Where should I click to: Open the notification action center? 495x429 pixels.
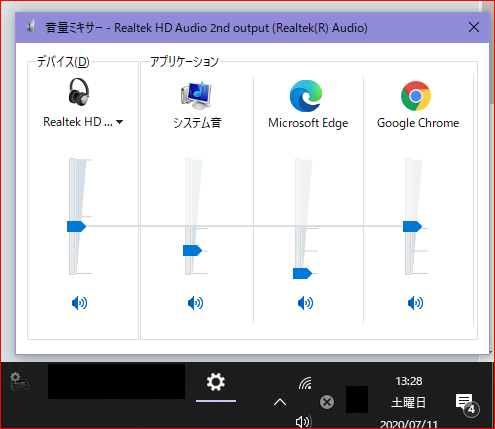(x=467, y=404)
